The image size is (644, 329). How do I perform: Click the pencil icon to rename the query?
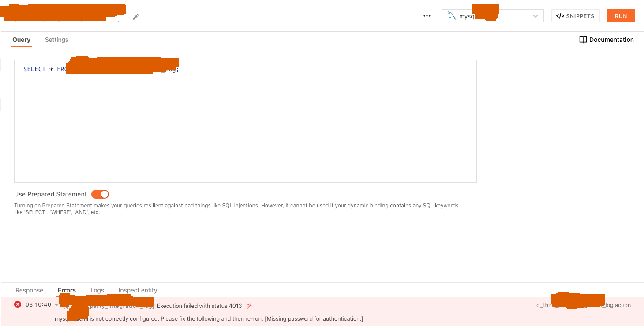point(135,16)
